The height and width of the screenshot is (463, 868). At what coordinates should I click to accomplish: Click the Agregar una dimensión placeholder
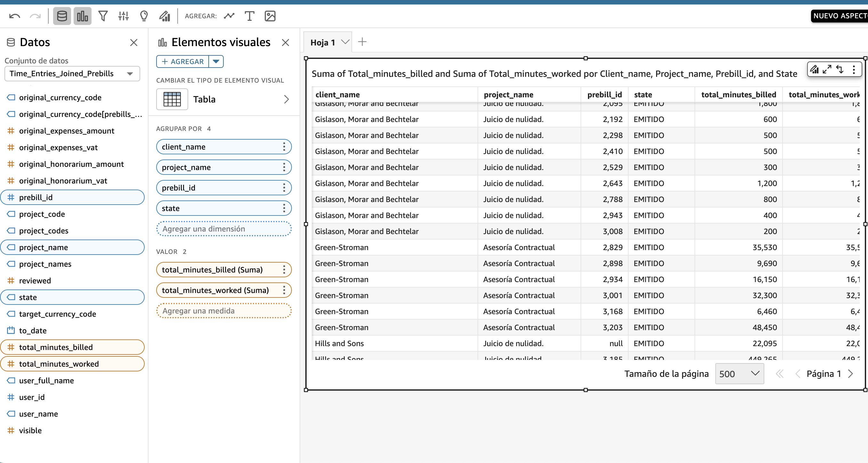click(x=224, y=229)
